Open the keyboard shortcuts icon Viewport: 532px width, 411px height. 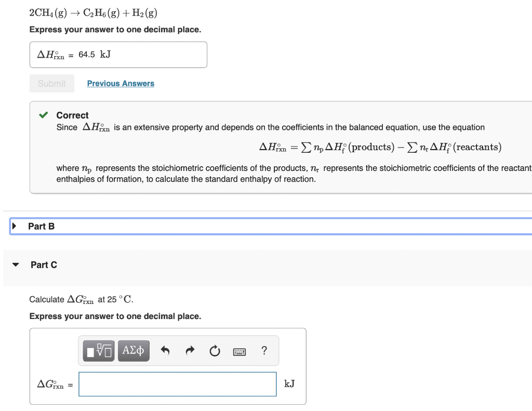[x=240, y=351]
